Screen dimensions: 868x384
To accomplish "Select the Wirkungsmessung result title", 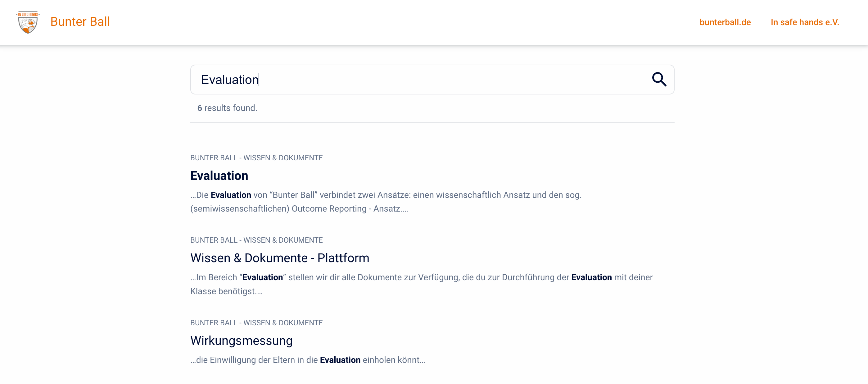I will pos(241,341).
